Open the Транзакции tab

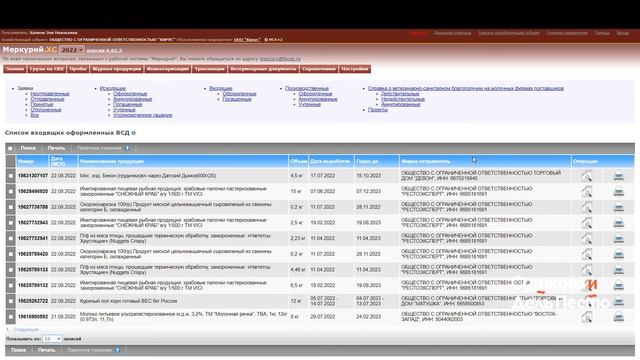click(x=209, y=69)
